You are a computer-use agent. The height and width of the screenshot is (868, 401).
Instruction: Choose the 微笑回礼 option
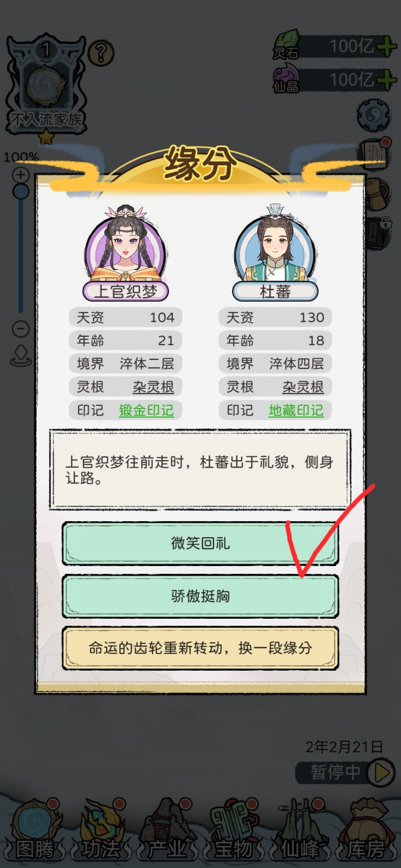click(x=200, y=544)
